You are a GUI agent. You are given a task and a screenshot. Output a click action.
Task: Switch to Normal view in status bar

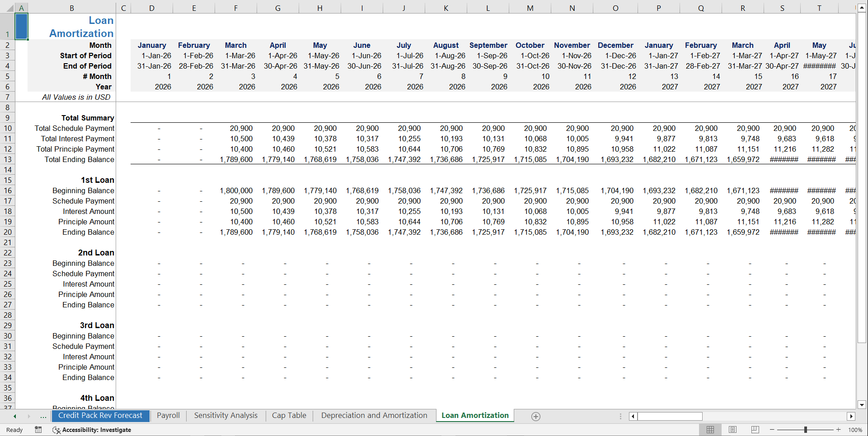pos(710,430)
